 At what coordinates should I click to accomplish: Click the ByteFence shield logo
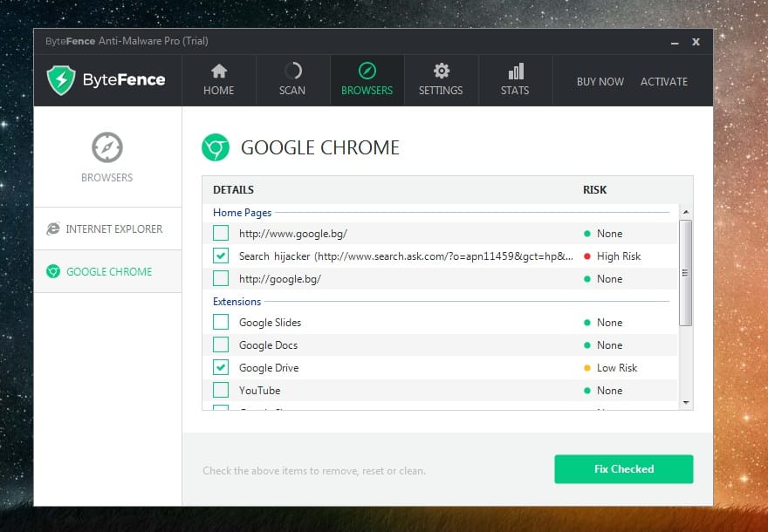click(61, 80)
